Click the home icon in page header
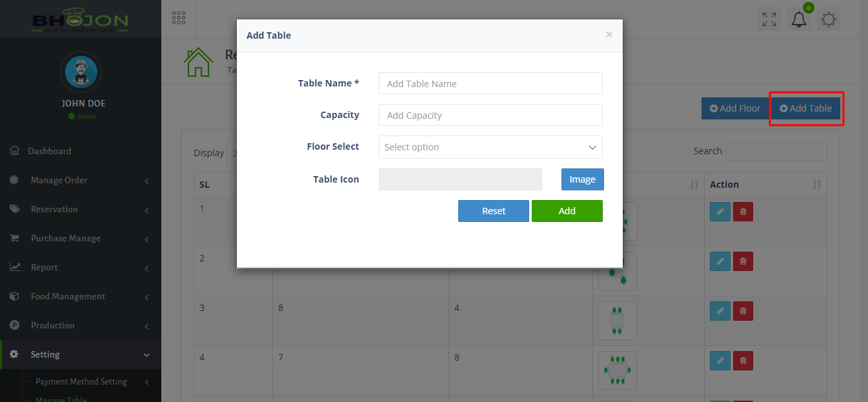 click(198, 63)
